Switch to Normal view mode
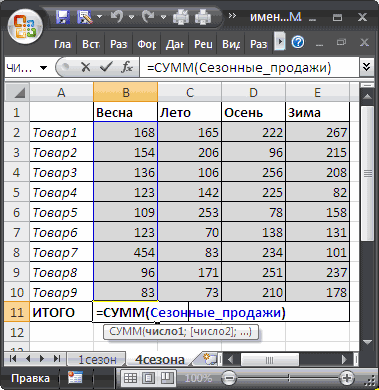The height and width of the screenshot is (390, 379). point(130,378)
